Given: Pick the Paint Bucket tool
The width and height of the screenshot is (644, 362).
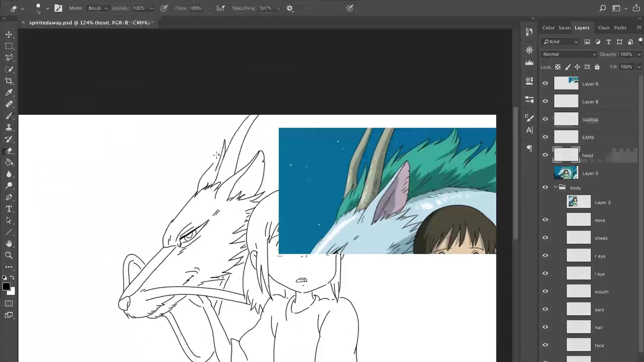Looking at the screenshot, I should [x=9, y=162].
